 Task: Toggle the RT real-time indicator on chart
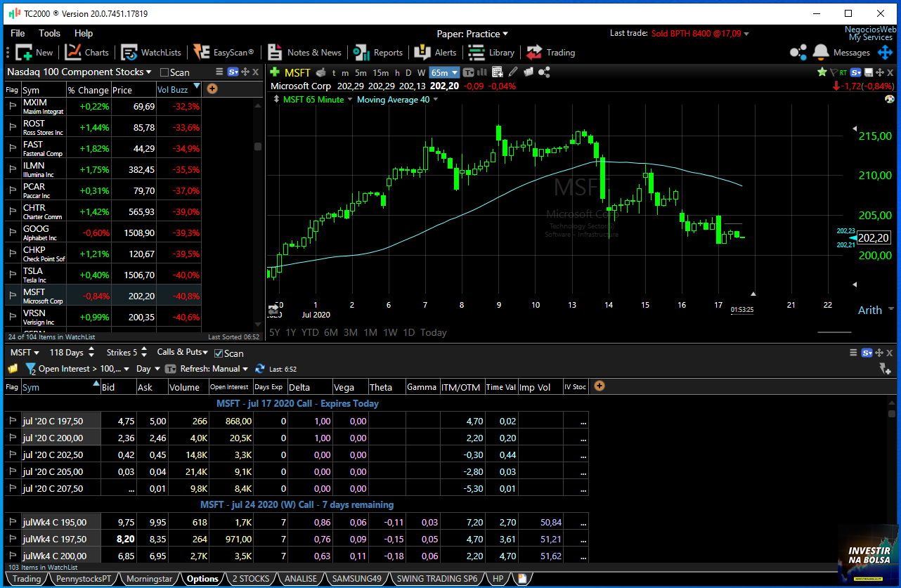click(x=843, y=72)
